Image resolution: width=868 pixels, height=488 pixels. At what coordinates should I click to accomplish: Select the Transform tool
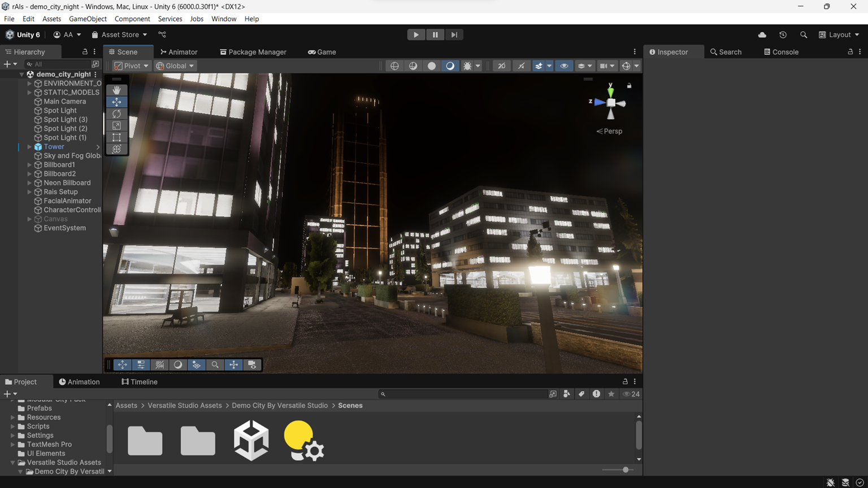tap(116, 149)
